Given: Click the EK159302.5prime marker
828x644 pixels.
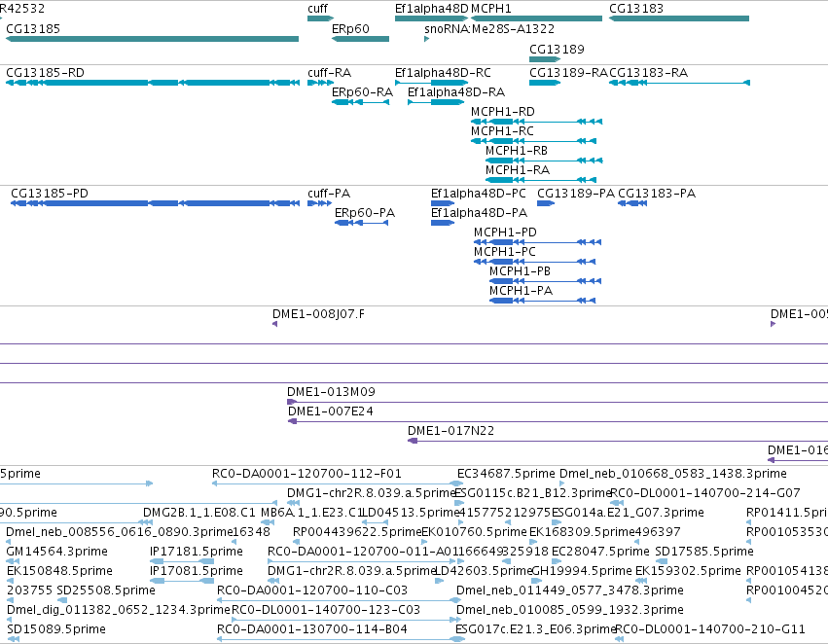Looking at the screenshot, I should point(641,581).
